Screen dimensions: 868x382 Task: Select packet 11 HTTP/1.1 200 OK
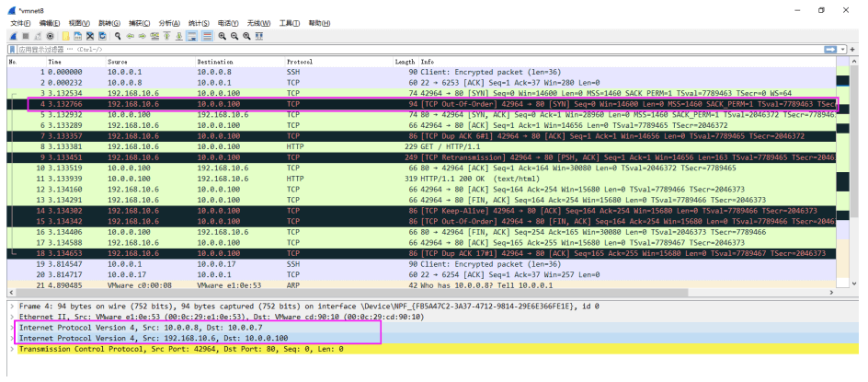point(421,179)
